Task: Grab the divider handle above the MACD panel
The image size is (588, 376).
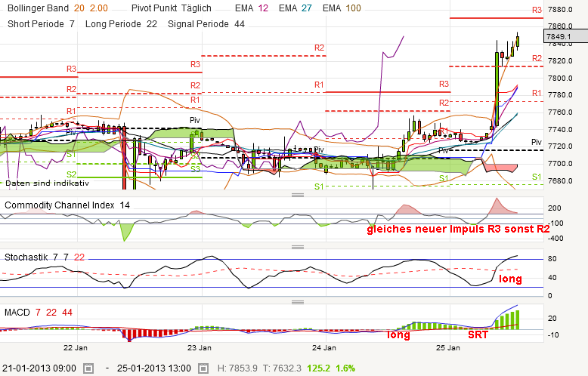Action: tap(298, 303)
